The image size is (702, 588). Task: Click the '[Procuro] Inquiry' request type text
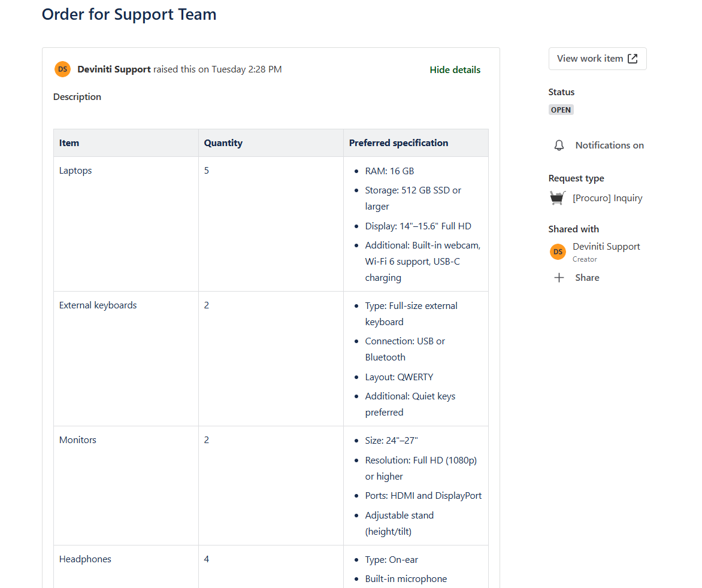607,198
